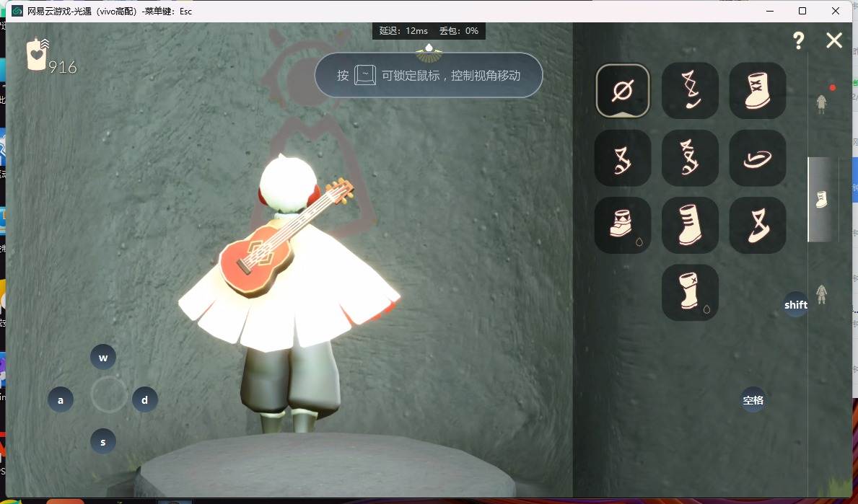Open the outfit category tab with red dot
The width and height of the screenshot is (858, 504).
pyautogui.click(x=822, y=103)
